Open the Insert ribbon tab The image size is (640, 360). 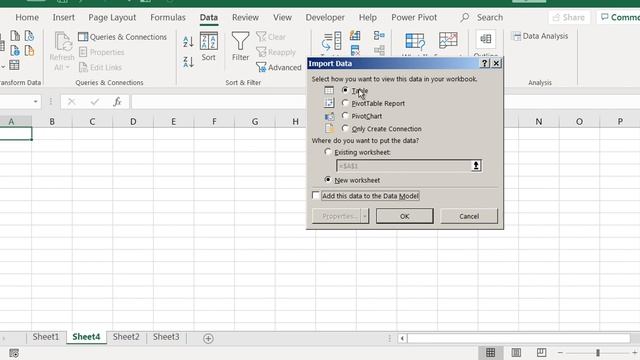tap(64, 18)
